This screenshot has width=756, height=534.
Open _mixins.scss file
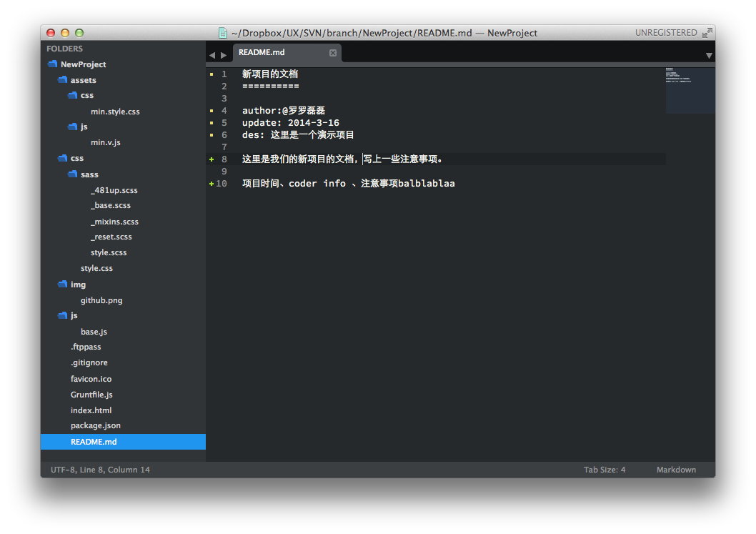point(114,222)
